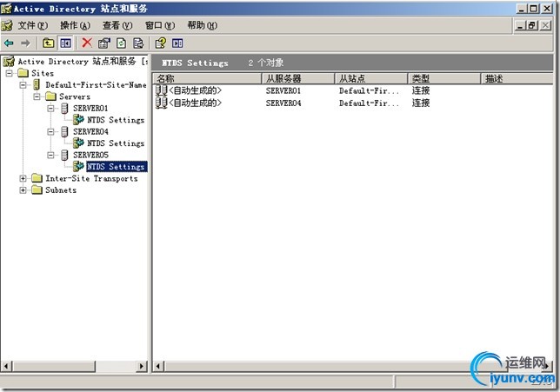Click the SERVER01 server icon in tree
560x392 pixels.
point(64,108)
